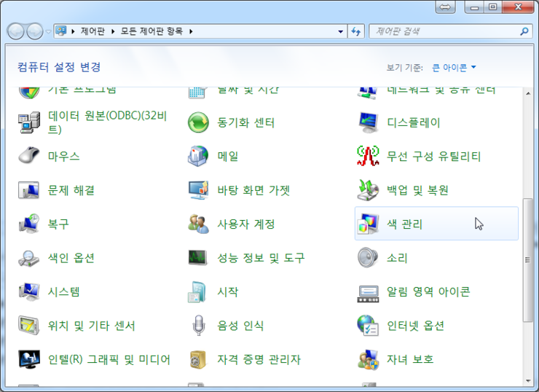Open the 색 관리 icon
The height and width of the screenshot is (392, 539).
pyautogui.click(x=368, y=224)
